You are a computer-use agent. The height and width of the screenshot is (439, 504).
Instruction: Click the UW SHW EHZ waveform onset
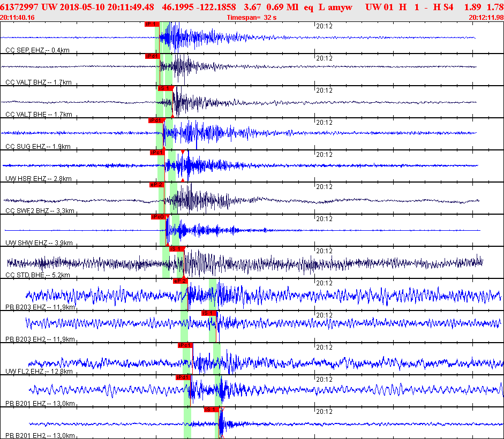168,230
